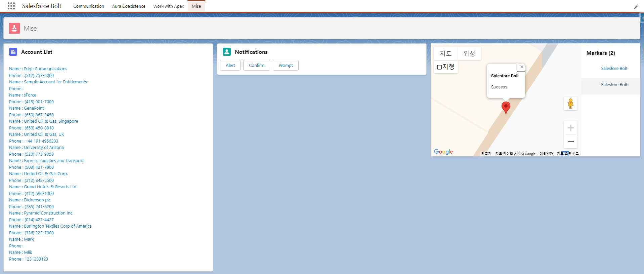Click Success text in map popup
The image size is (644, 274).
(499, 87)
